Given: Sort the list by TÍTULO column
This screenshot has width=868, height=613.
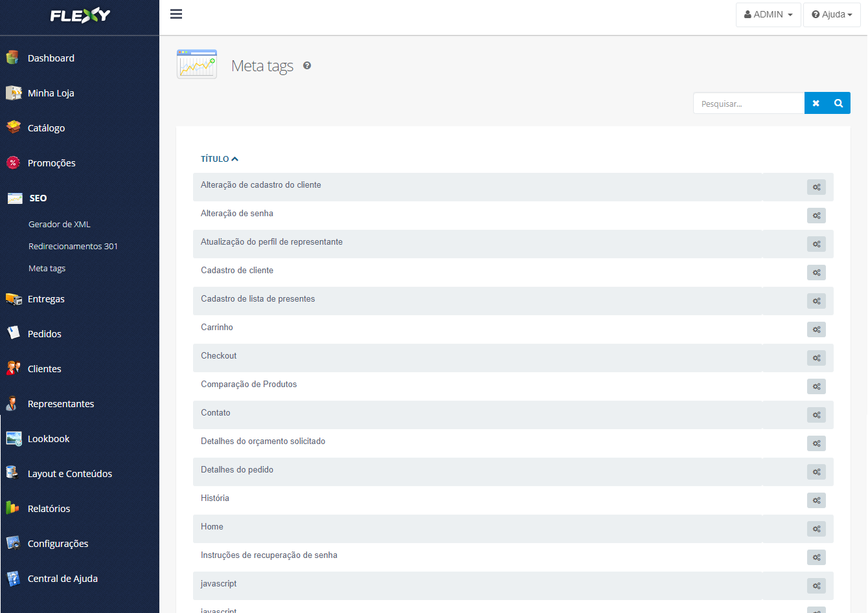Looking at the screenshot, I should point(220,159).
